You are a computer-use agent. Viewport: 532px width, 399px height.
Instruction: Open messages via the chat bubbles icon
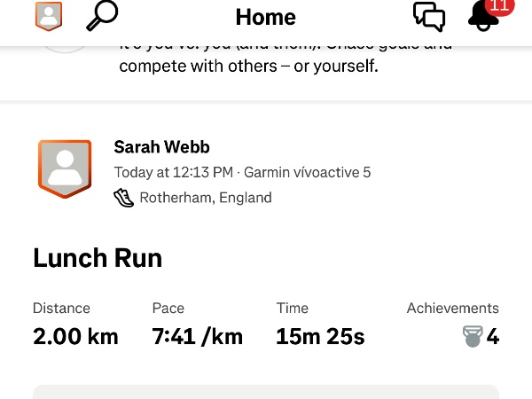[429, 16]
